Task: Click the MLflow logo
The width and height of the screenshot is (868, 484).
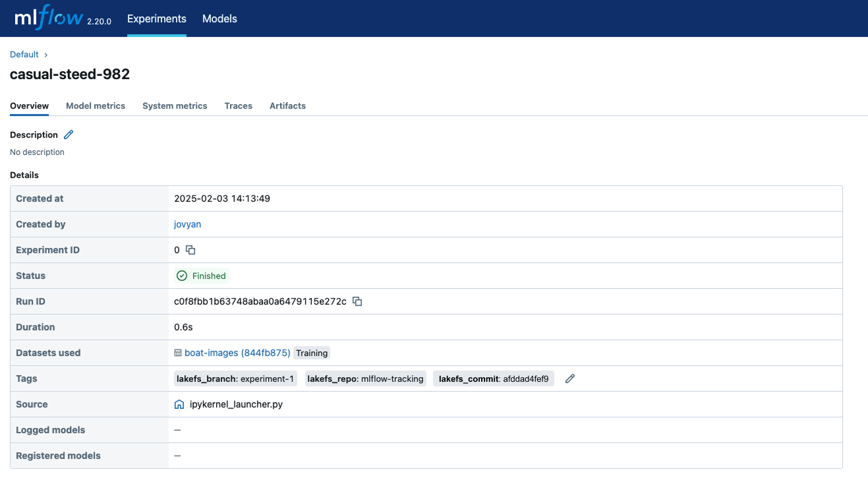Action: point(49,18)
